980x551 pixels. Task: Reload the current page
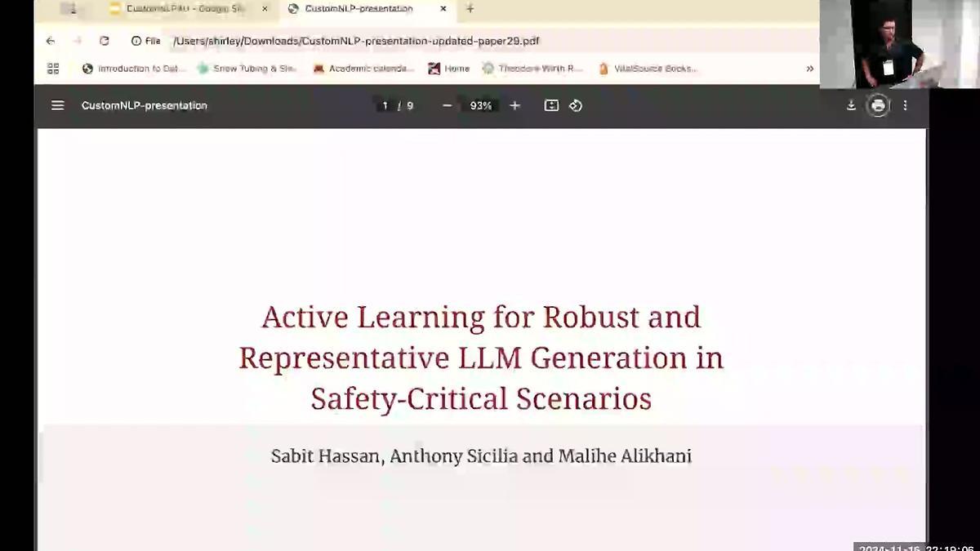(x=104, y=41)
